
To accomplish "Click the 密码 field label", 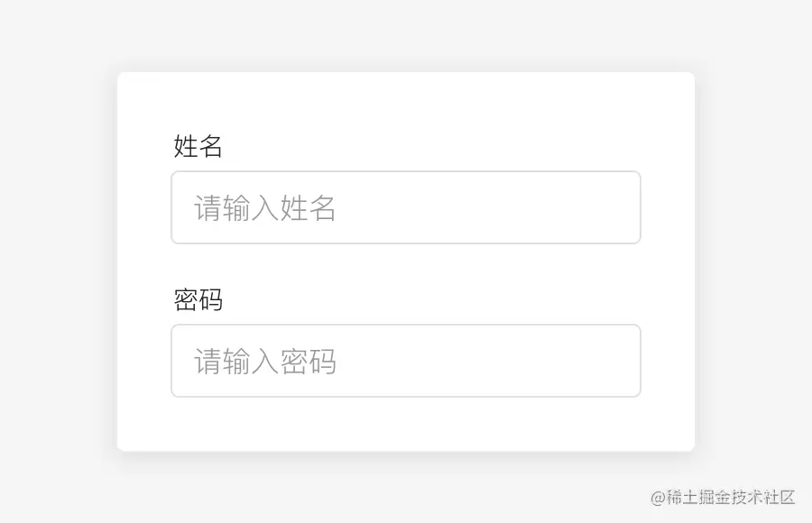I will tap(198, 300).
